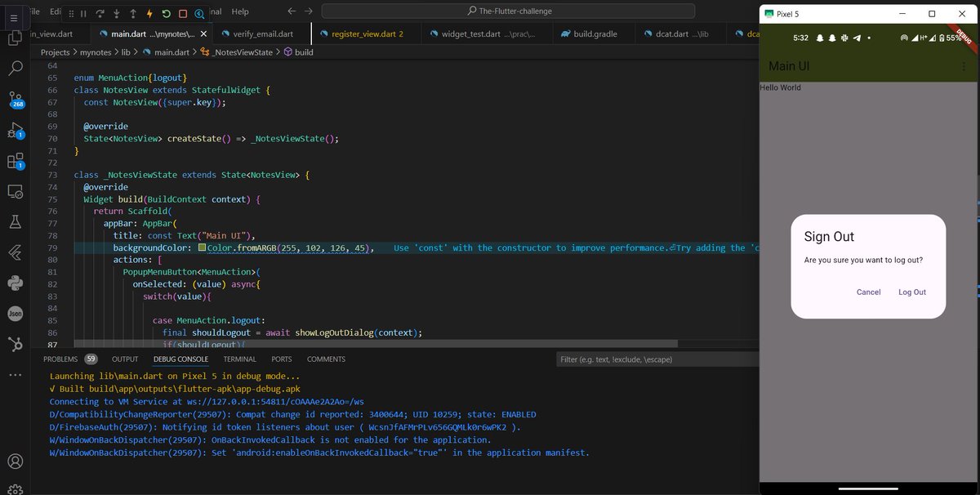
Task: Open the Explorer view in activity bar
Action: click(15, 38)
